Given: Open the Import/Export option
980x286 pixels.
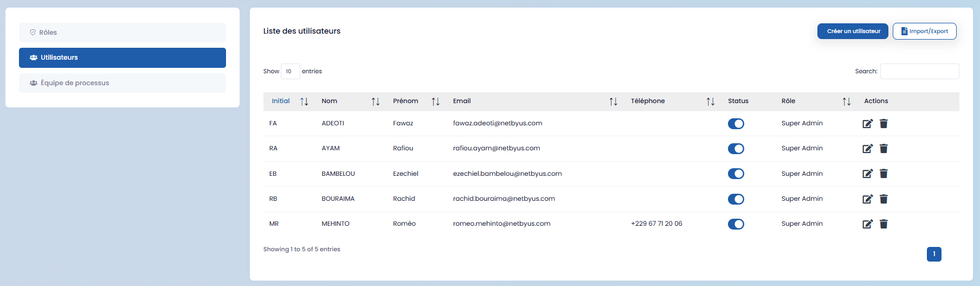Looking at the screenshot, I should [x=924, y=31].
